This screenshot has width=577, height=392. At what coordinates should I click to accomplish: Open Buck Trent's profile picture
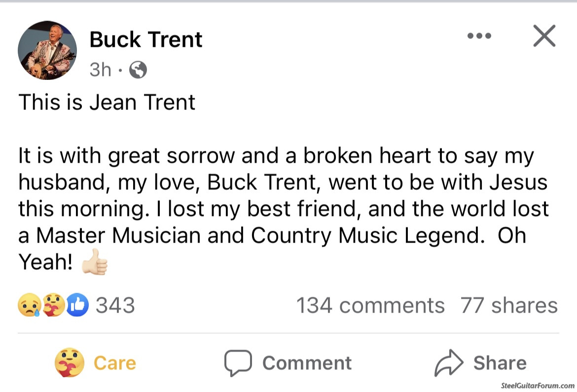pos(47,50)
